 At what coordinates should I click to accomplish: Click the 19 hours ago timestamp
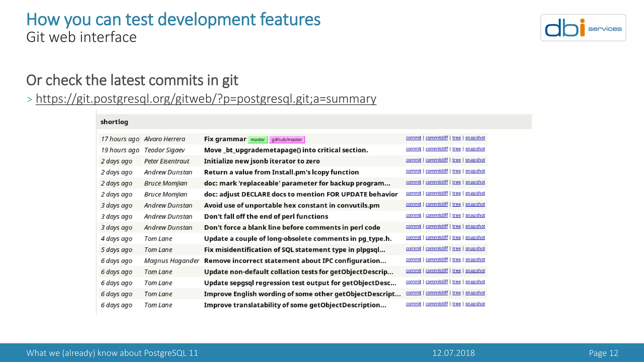point(120,150)
